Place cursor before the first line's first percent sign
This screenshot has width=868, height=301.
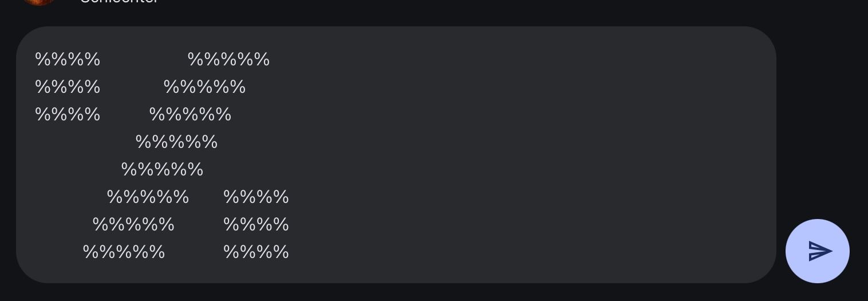tap(35, 60)
